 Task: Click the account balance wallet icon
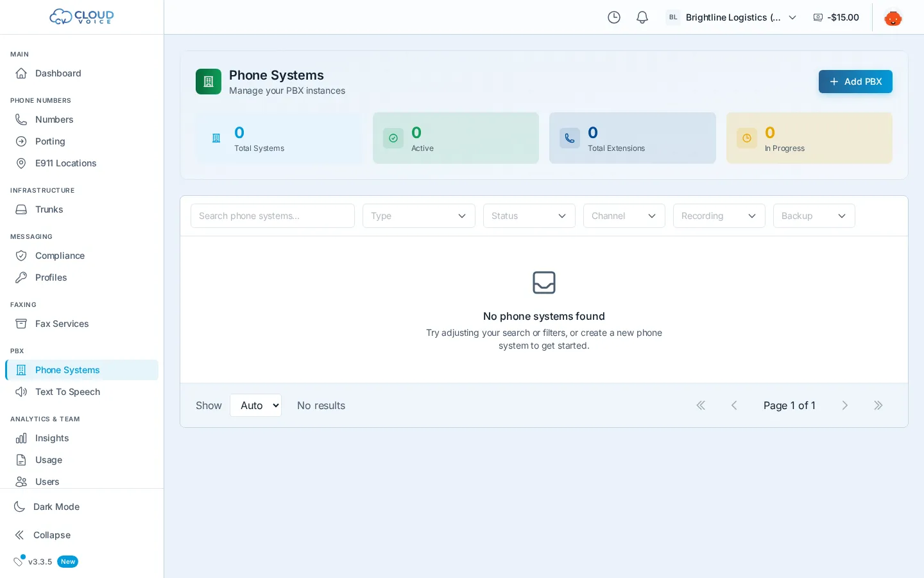pyautogui.click(x=818, y=17)
